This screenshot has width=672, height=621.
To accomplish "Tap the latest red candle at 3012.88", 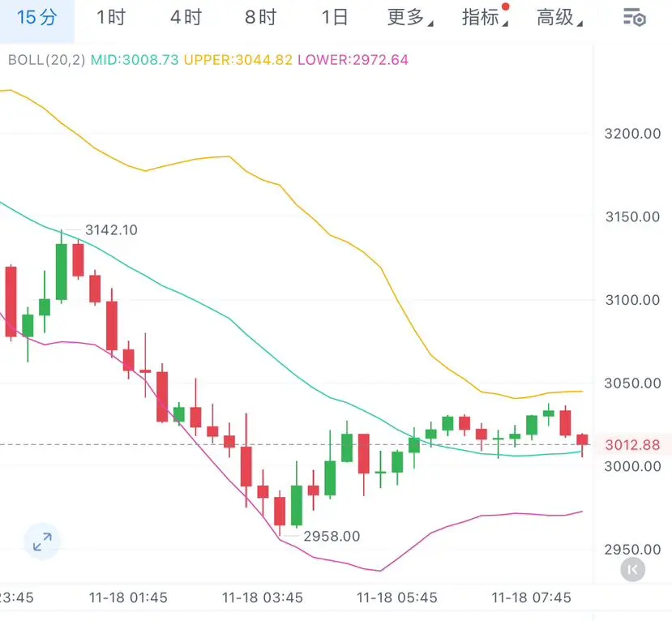I will pyautogui.click(x=583, y=440).
